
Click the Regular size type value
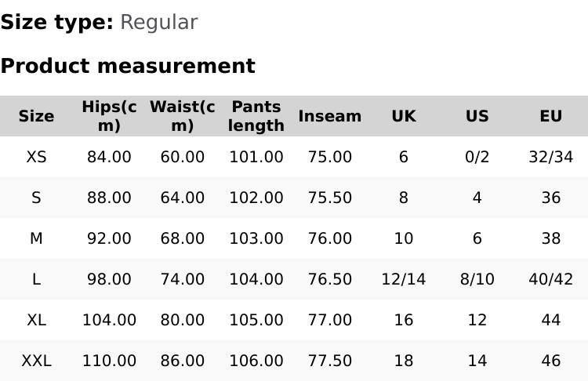[x=158, y=22]
